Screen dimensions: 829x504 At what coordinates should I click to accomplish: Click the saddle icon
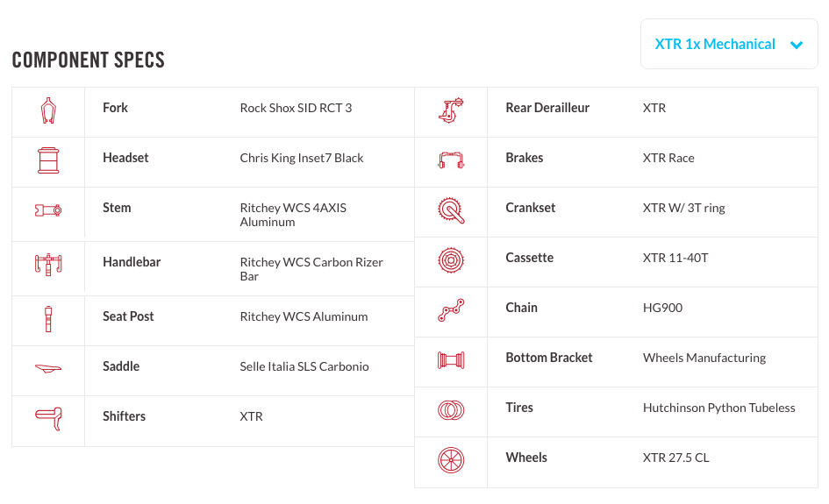click(x=48, y=369)
